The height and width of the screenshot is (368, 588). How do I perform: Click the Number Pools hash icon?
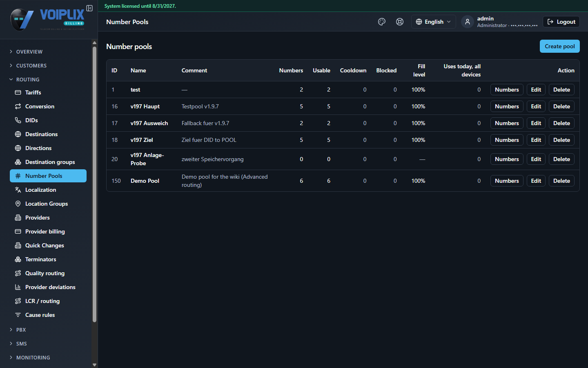coord(18,176)
